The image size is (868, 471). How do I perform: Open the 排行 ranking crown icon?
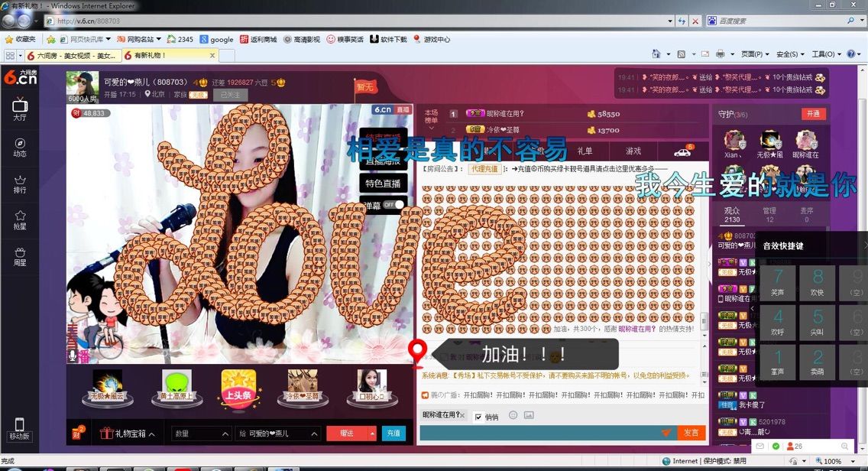tap(20, 184)
